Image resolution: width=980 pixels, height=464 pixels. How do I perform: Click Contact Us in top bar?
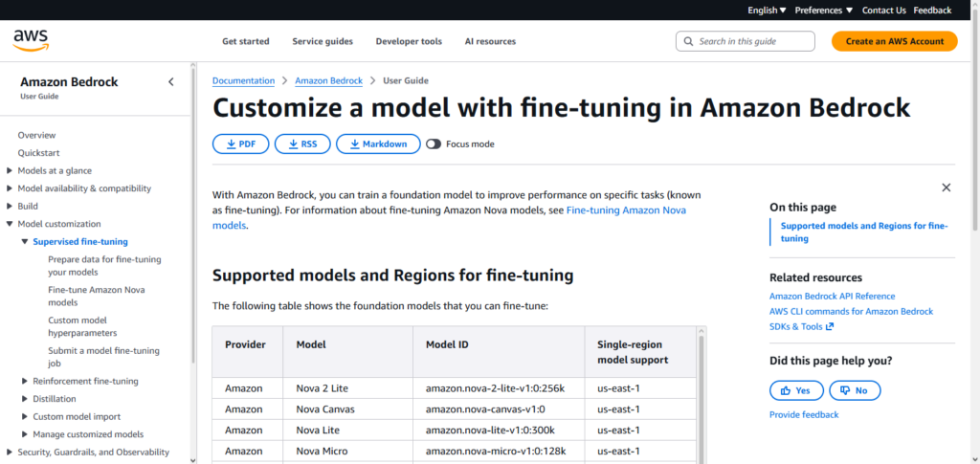click(x=883, y=10)
